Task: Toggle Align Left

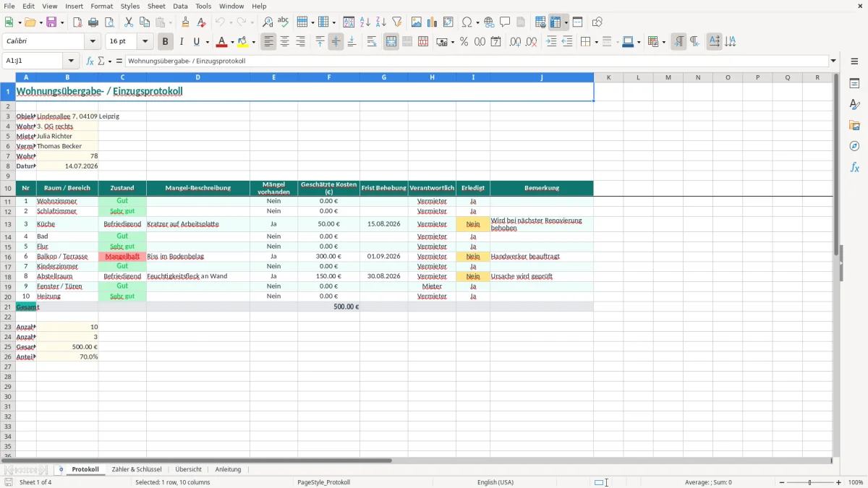Action: (268, 42)
